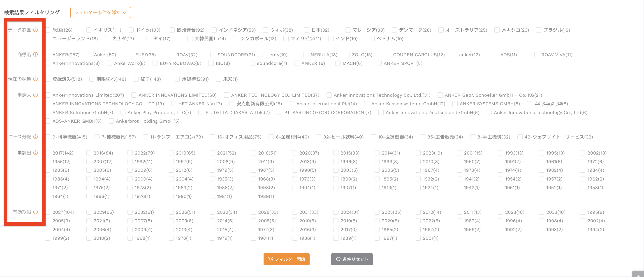Click help icon next to 申請日
Screen dimensions: 644x277
[35, 153]
